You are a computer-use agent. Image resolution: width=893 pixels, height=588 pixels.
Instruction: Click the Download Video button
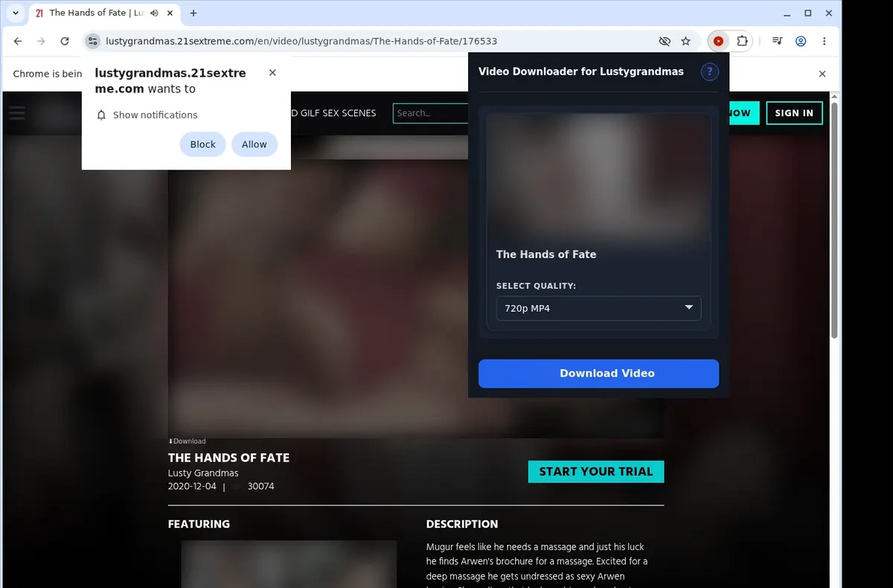(x=598, y=374)
